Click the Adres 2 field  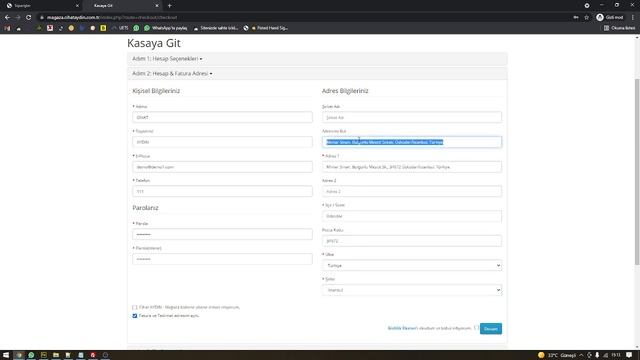(x=412, y=191)
